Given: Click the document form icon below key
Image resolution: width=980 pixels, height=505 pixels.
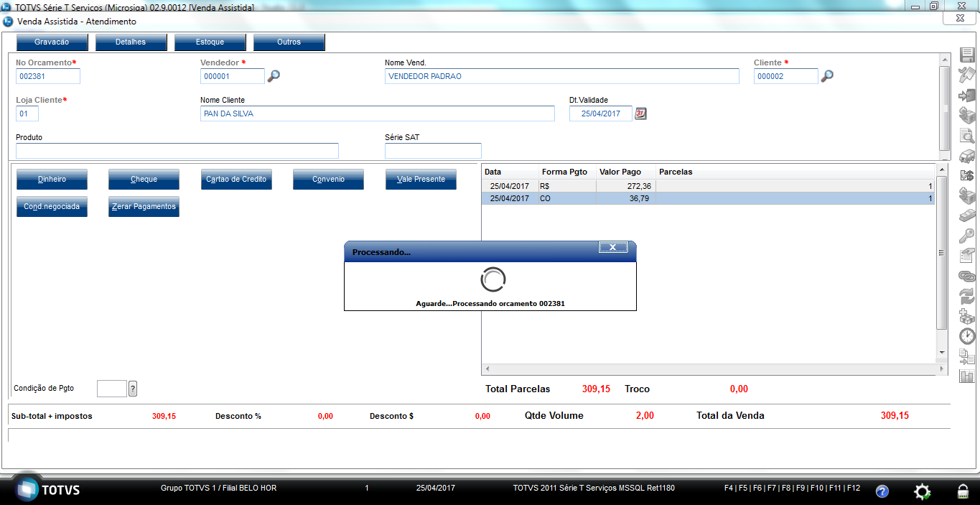Looking at the screenshot, I should [x=967, y=255].
